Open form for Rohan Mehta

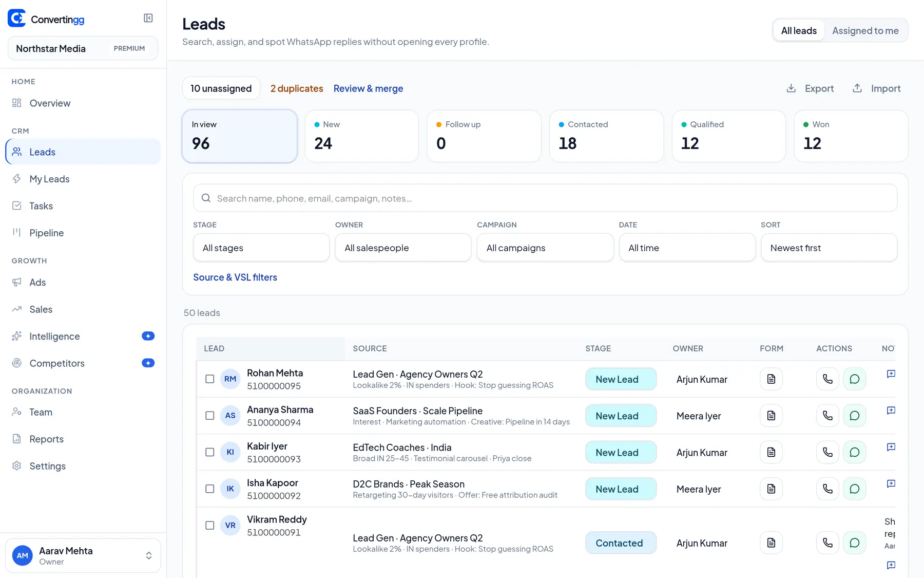771,379
